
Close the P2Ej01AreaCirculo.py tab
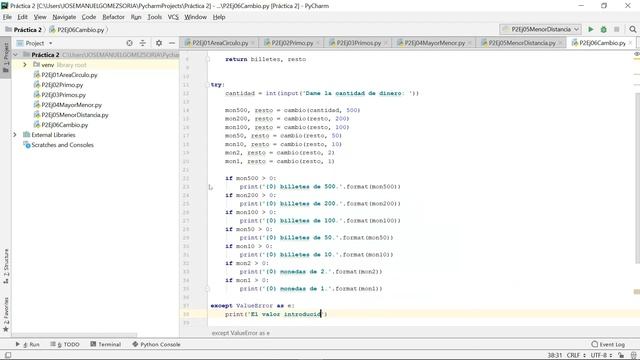(253, 43)
